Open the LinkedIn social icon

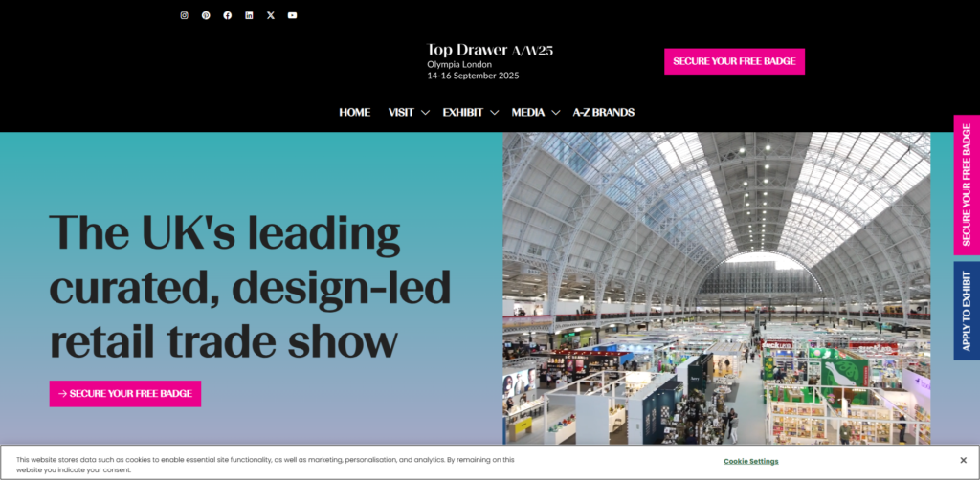pyautogui.click(x=249, y=15)
